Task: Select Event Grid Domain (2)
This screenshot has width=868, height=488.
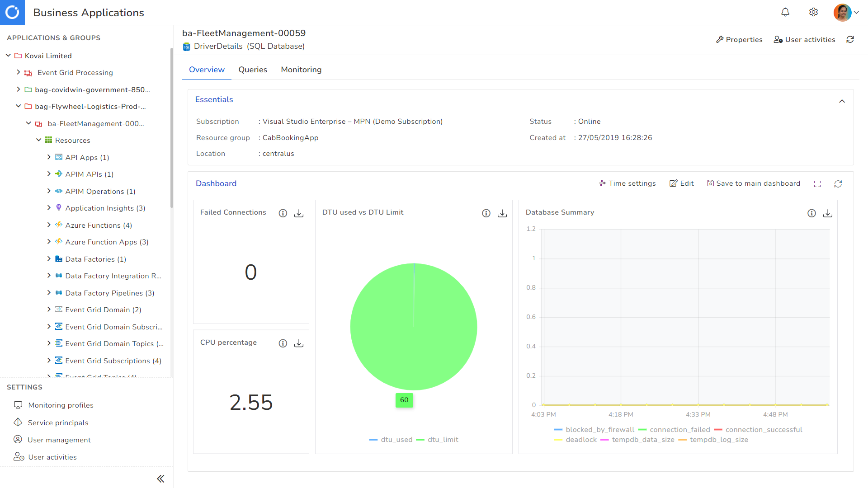Action: (x=103, y=310)
